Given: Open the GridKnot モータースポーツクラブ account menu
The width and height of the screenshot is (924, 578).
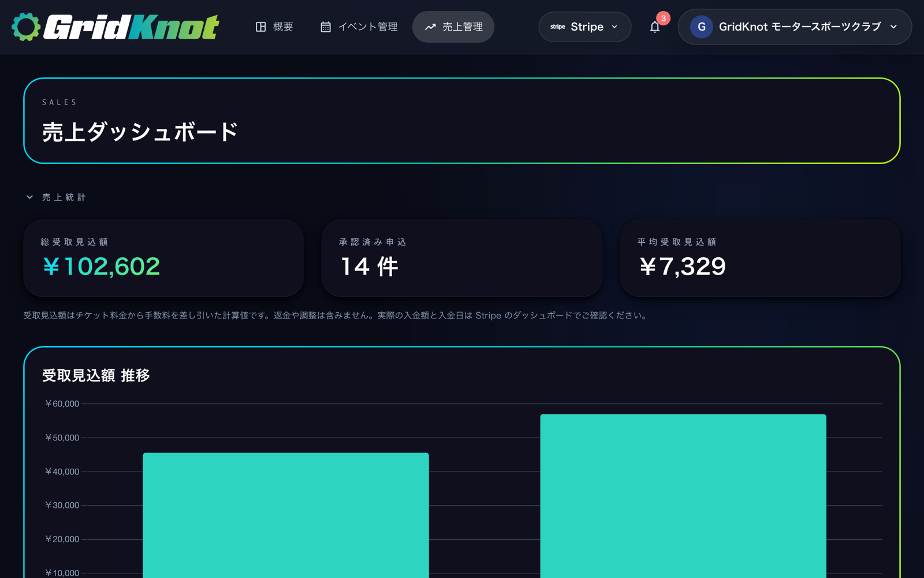Looking at the screenshot, I should (795, 27).
